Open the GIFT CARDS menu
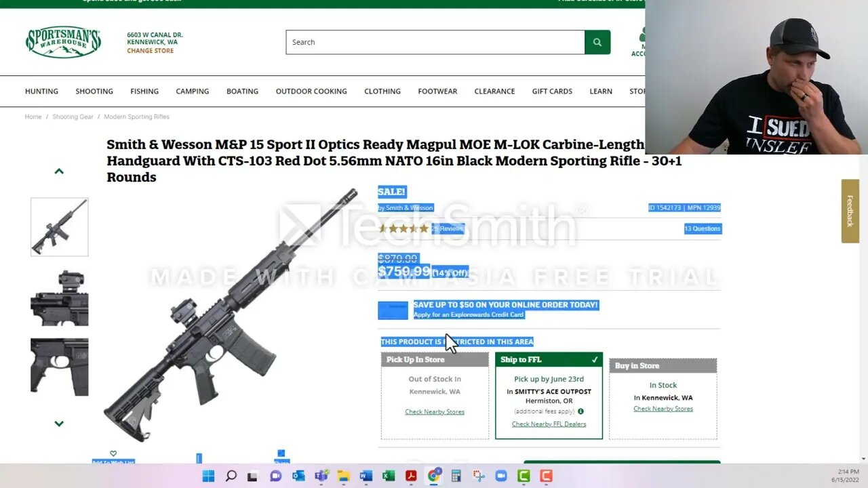 pyautogui.click(x=552, y=91)
